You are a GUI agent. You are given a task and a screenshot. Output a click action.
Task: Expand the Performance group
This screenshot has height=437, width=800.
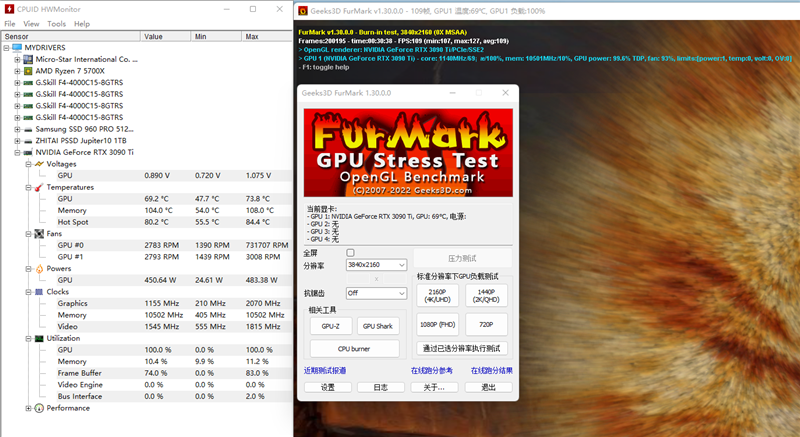click(x=29, y=408)
